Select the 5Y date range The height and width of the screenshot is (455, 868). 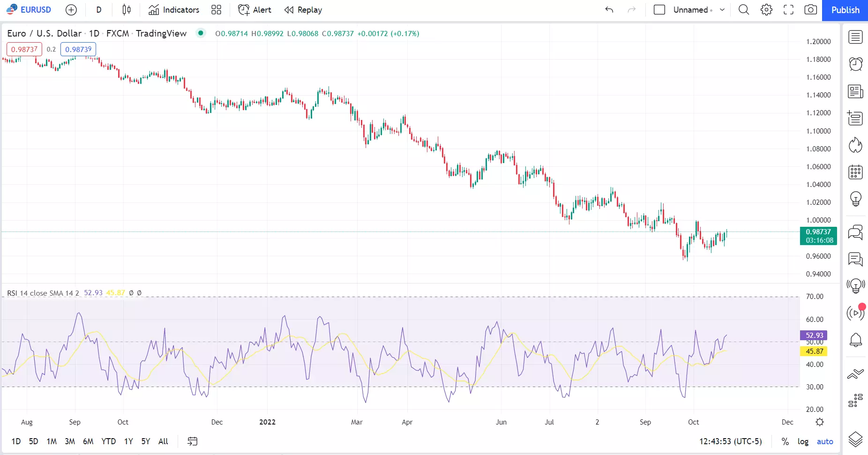[x=146, y=441]
